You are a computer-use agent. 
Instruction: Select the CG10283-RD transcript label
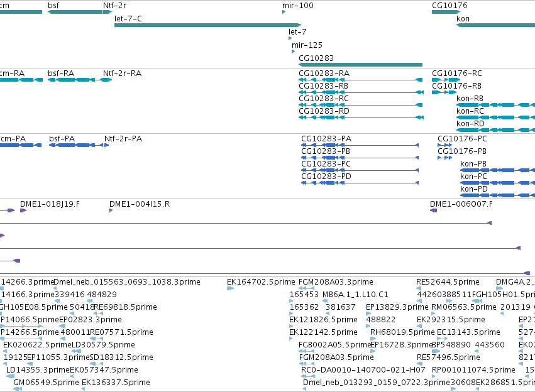tap(324, 111)
